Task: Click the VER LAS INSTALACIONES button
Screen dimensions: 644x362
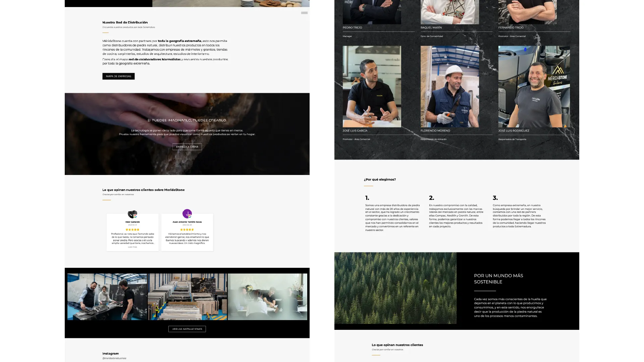Action: [187, 329]
